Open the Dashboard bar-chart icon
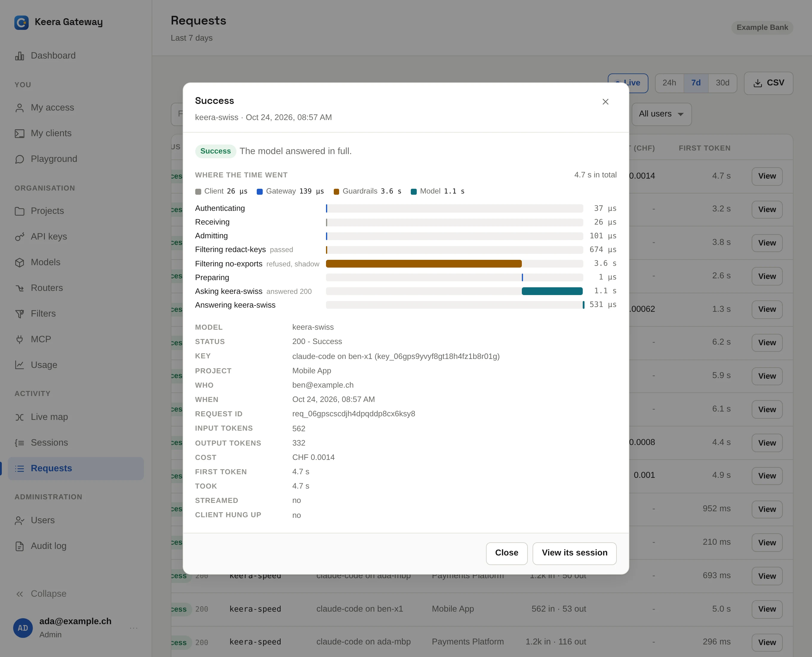 click(20, 56)
